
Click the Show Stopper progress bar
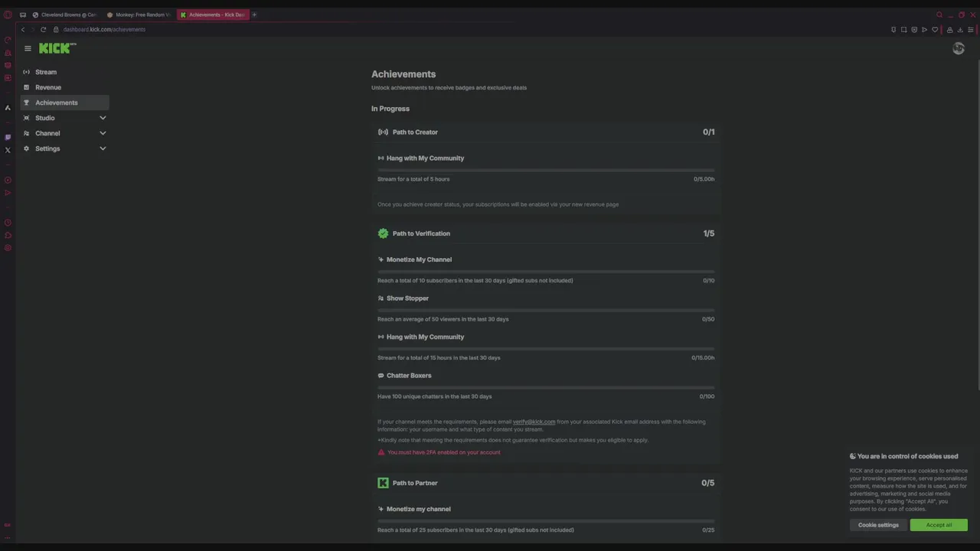click(546, 310)
